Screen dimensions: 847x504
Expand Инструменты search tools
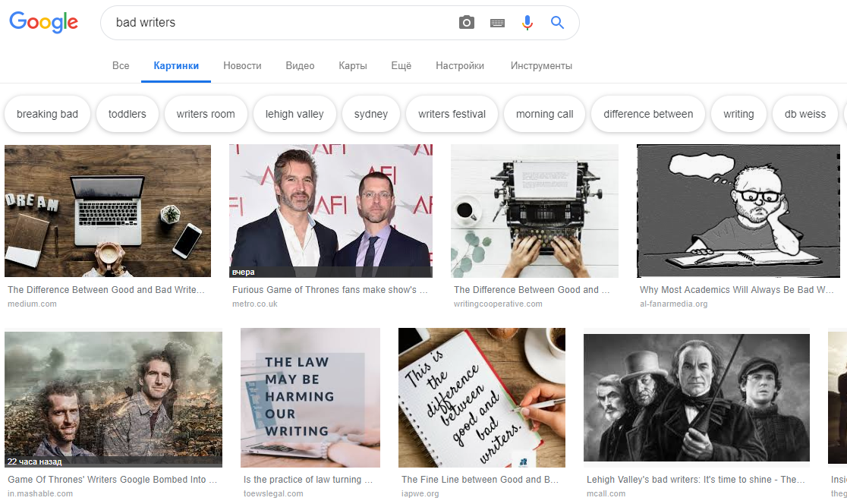click(x=541, y=66)
